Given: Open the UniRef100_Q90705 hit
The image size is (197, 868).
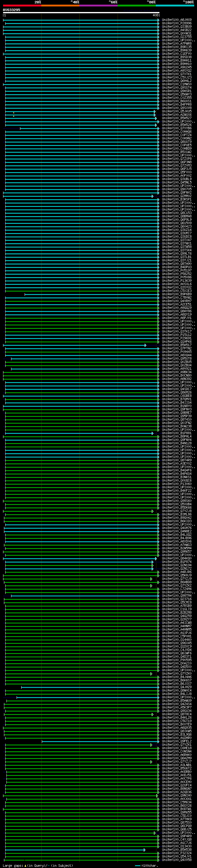Looking at the screenshot, I should (177, 189).
